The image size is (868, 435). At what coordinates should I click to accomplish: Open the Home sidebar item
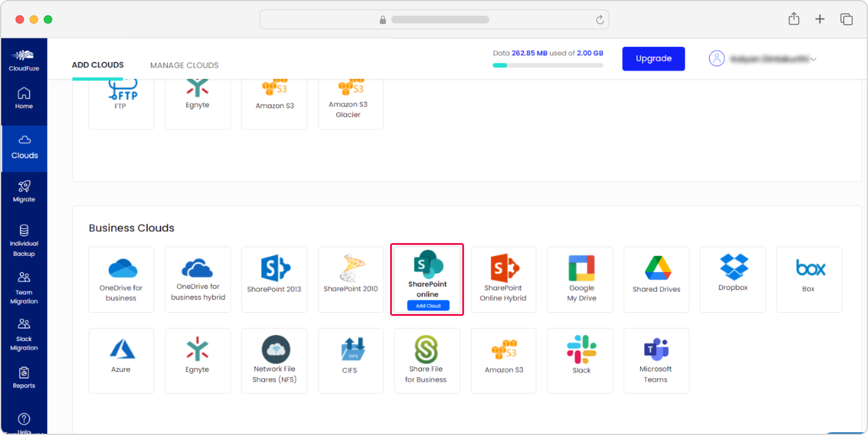24,99
